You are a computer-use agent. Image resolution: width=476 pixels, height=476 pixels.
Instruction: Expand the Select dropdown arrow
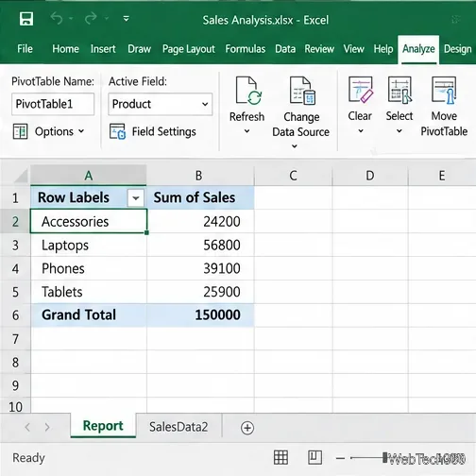tap(399, 130)
